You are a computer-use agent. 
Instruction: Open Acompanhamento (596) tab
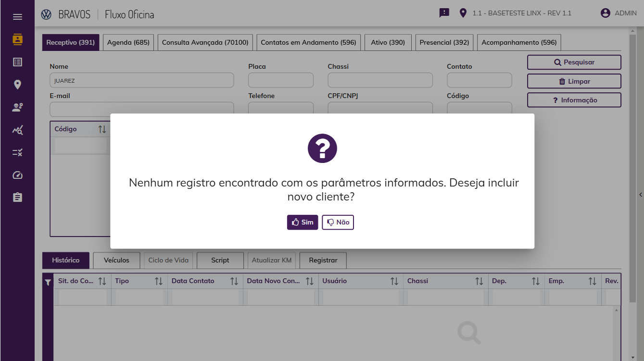click(519, 42)
